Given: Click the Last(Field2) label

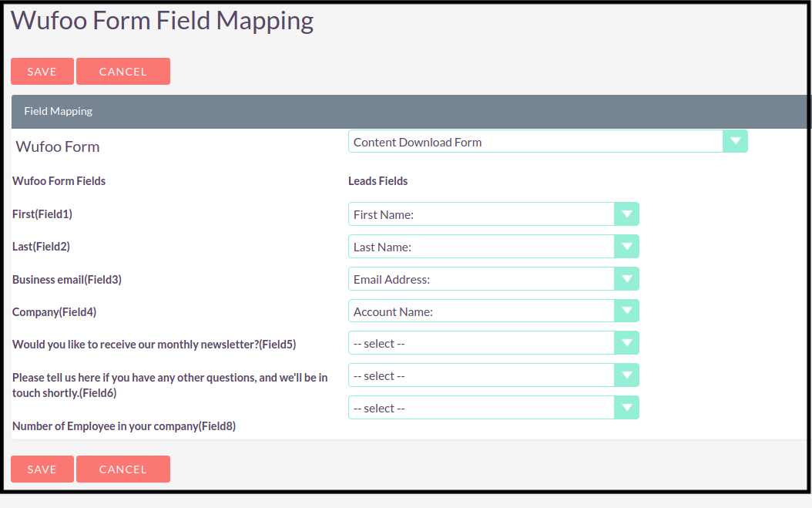Looking at the screenshot, I should [x=41, y=247].
